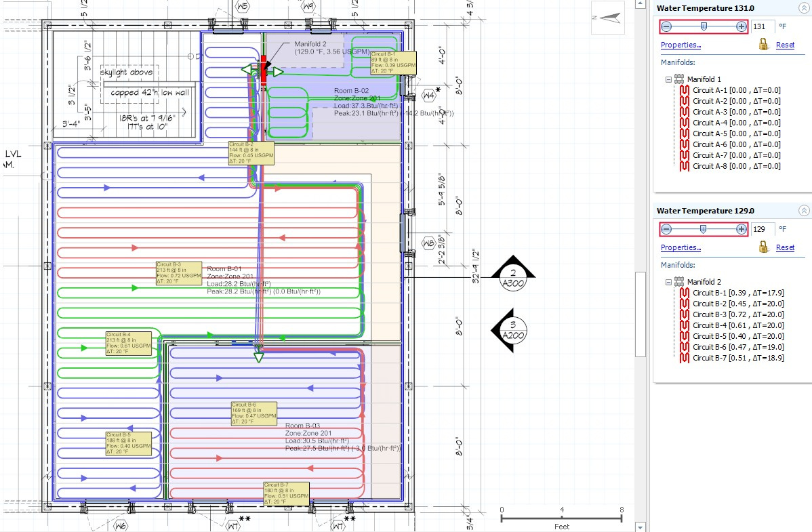This screenshot has height=532, width=812.
Task: Reset the 129°F water temperature
Action: tap(785, 247)
